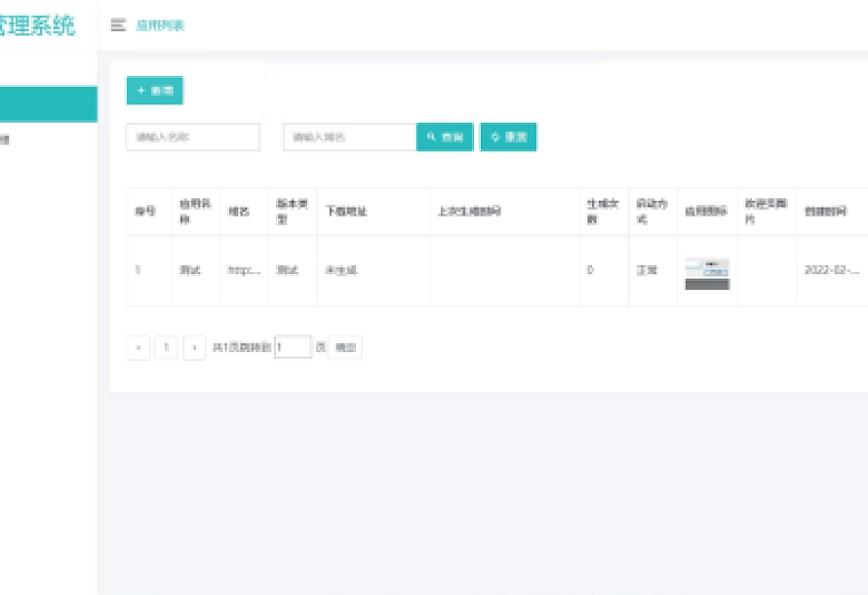Click the 重置 reset button with refresh icon
The height and width of the screenshot is (595, 868).
508,138
